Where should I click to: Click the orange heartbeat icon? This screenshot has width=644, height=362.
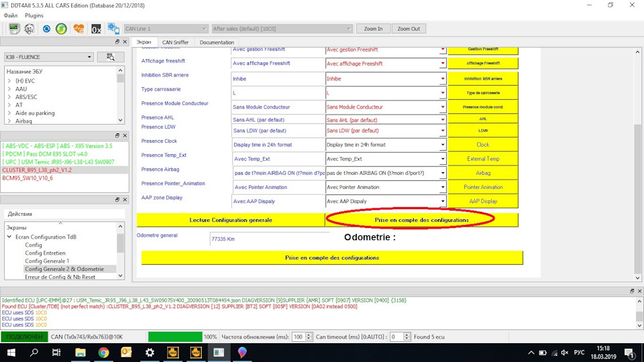[78, 29]
